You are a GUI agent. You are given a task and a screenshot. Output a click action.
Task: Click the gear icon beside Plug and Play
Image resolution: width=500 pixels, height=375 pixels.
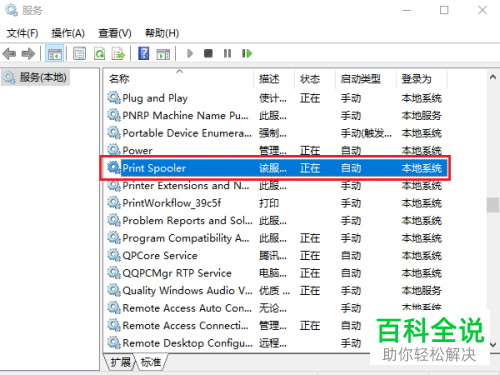pos(114,98)
